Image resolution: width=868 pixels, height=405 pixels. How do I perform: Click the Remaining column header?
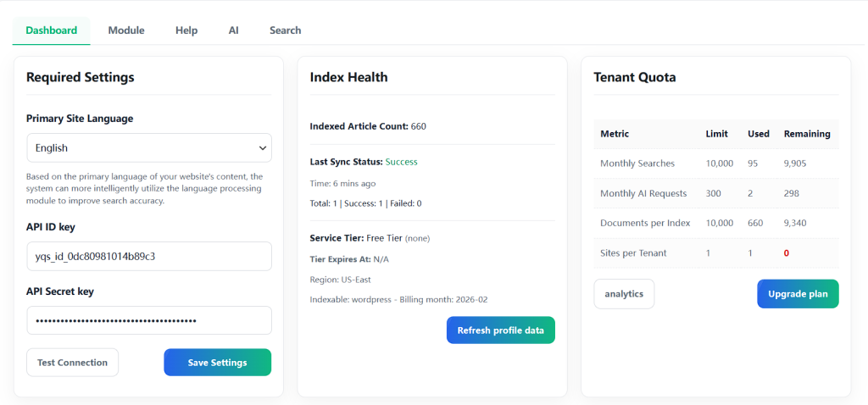[806, 134]
